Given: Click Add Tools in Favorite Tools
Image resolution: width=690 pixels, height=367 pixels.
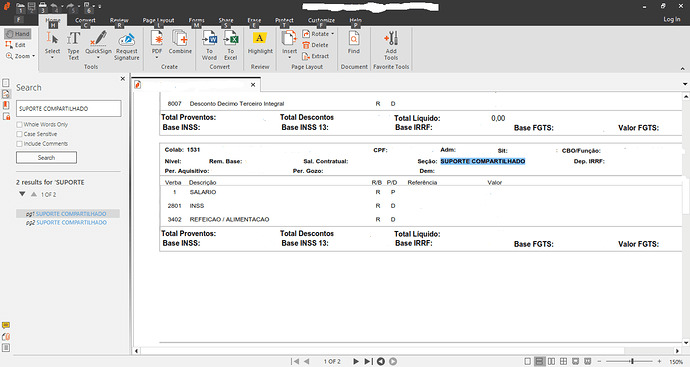Looking at the screenshot, I should [x=391, y=45].
